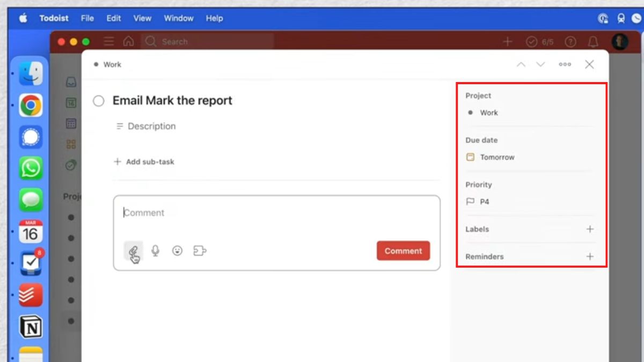Open the user avatar in toolbar
The height and width of the screenshot is (362, 644).
click(x=620, y=41)
